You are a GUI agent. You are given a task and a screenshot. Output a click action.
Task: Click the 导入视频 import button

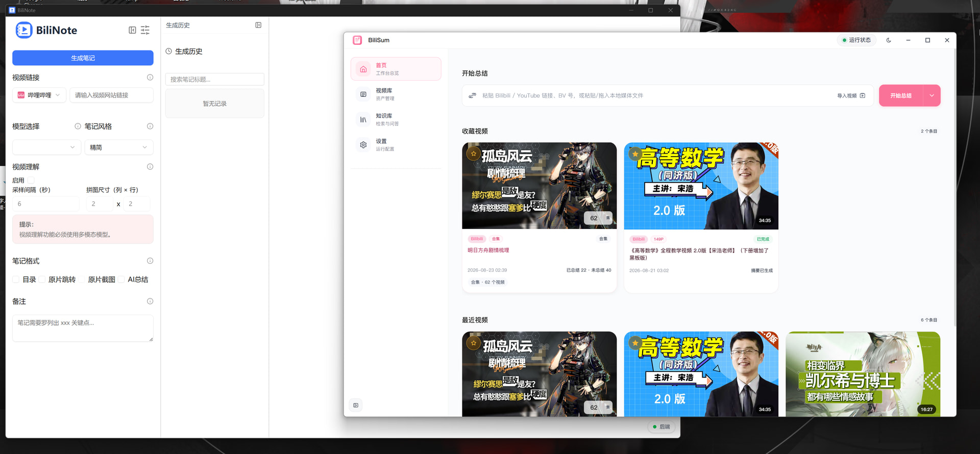point(851,96)
